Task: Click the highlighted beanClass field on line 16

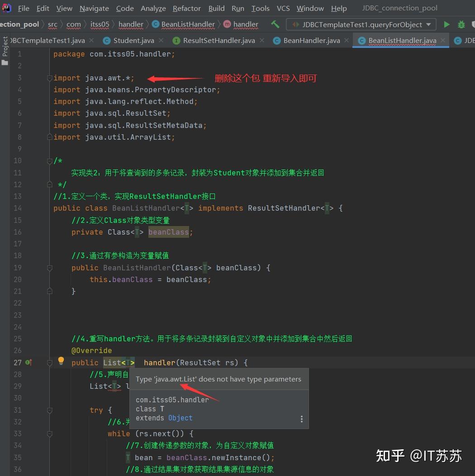Action: (169, 232)
